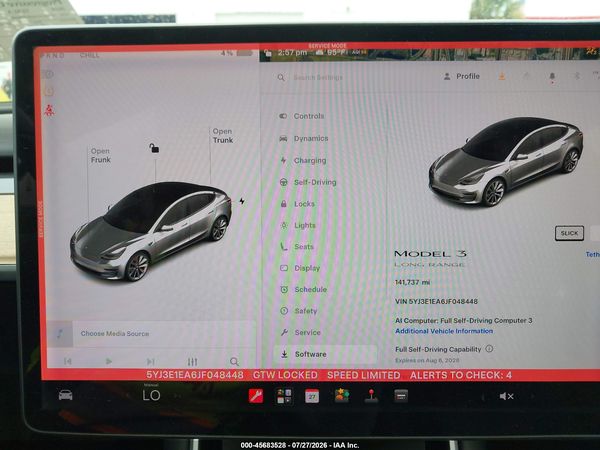Open the Schedule settings menu

click(303, 290)
